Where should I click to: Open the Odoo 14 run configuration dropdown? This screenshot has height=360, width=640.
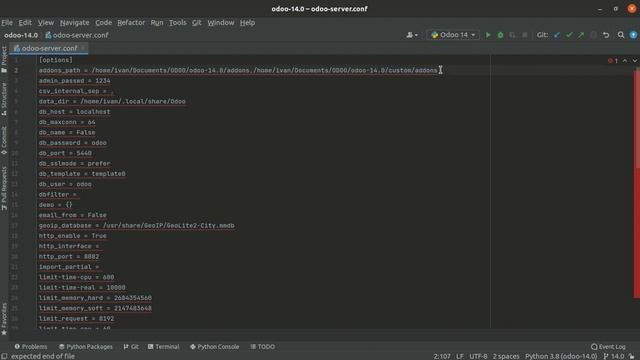453,35
